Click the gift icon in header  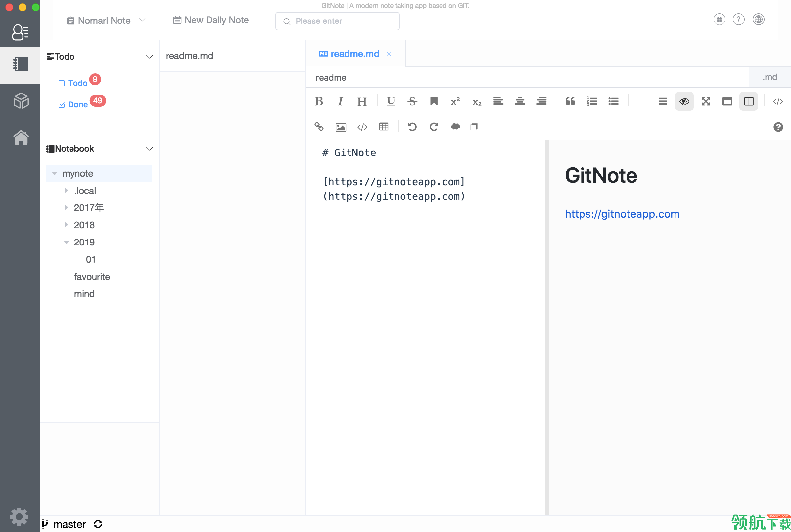719,19
